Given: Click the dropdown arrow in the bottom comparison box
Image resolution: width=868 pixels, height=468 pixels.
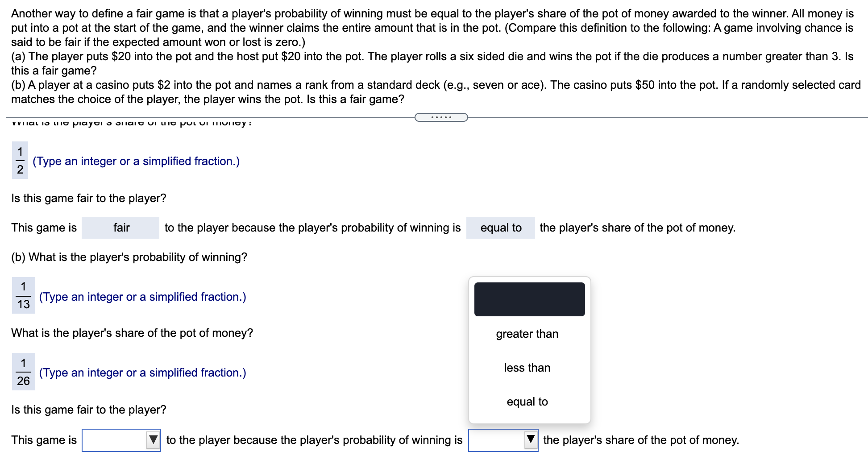Looking at the screenshot, I should (531, 439).
